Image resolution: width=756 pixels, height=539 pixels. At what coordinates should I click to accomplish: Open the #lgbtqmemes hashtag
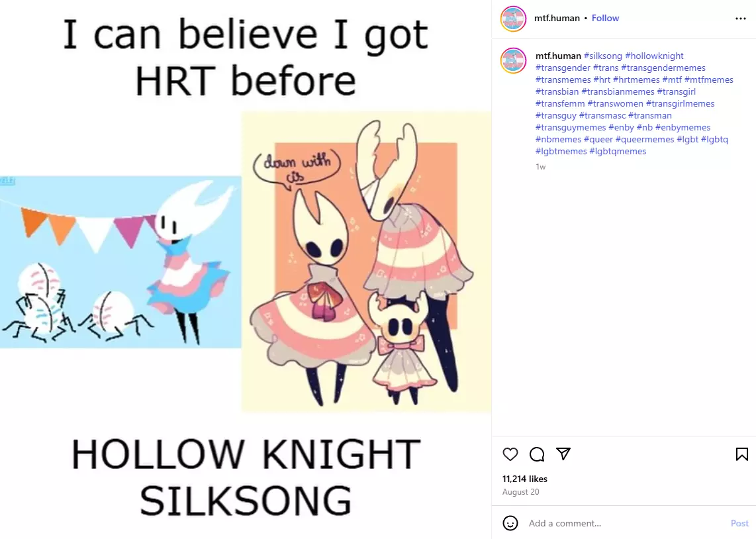(618, 152)
